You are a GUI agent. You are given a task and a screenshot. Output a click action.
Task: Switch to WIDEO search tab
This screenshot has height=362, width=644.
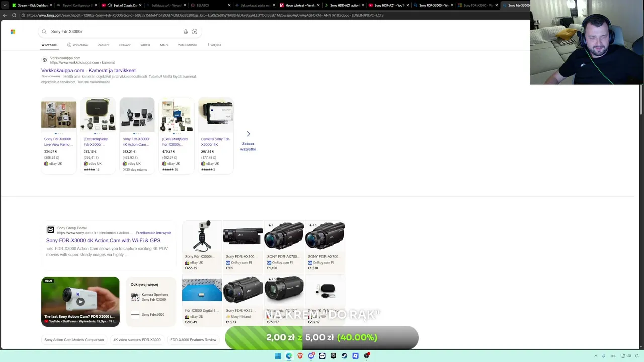[x=145, y=45]
